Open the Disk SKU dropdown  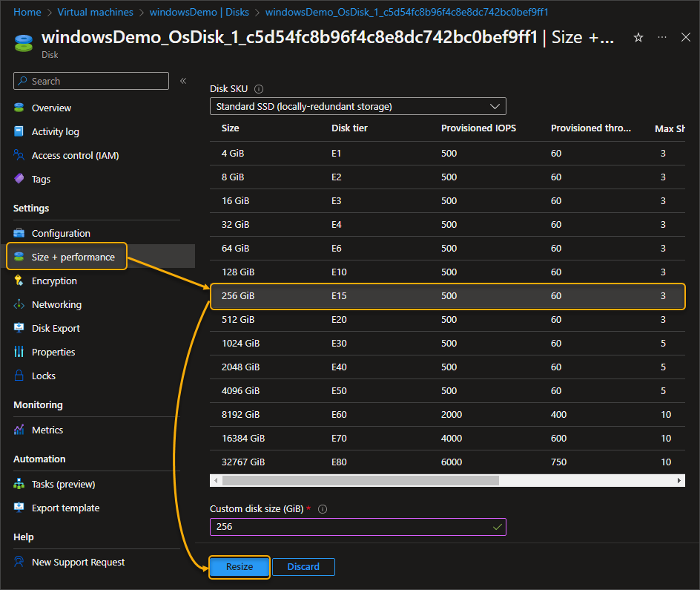(x=358, y=106)
